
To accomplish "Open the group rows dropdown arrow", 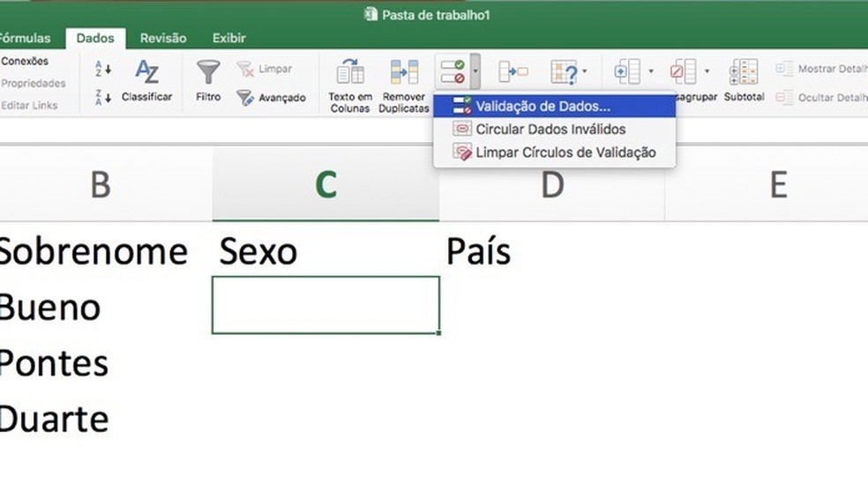I will (x=651, y=71).
